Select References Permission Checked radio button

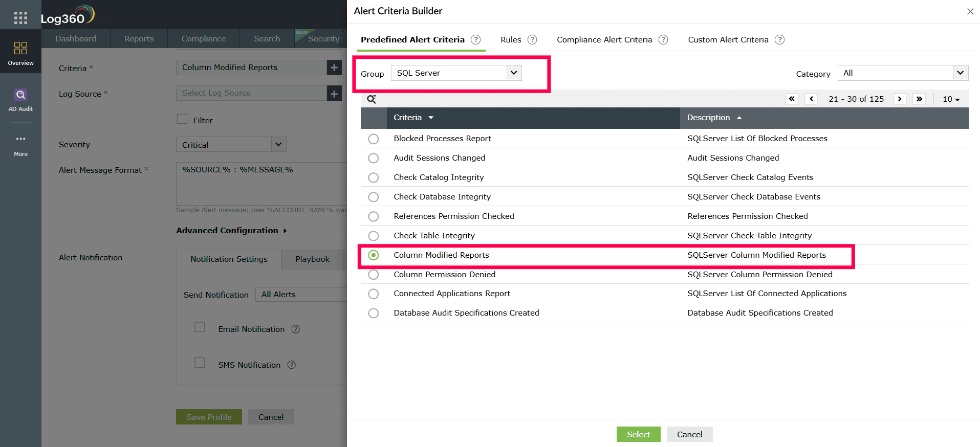(374, 216)
